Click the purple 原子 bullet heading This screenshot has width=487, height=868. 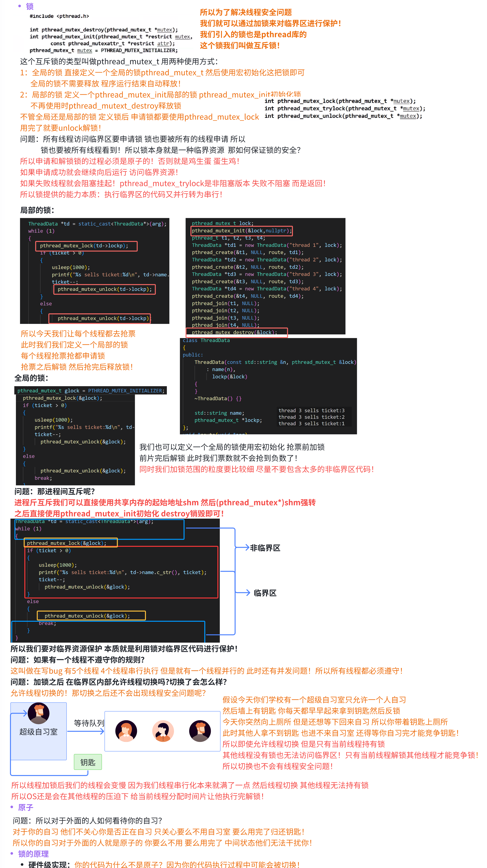26,807
